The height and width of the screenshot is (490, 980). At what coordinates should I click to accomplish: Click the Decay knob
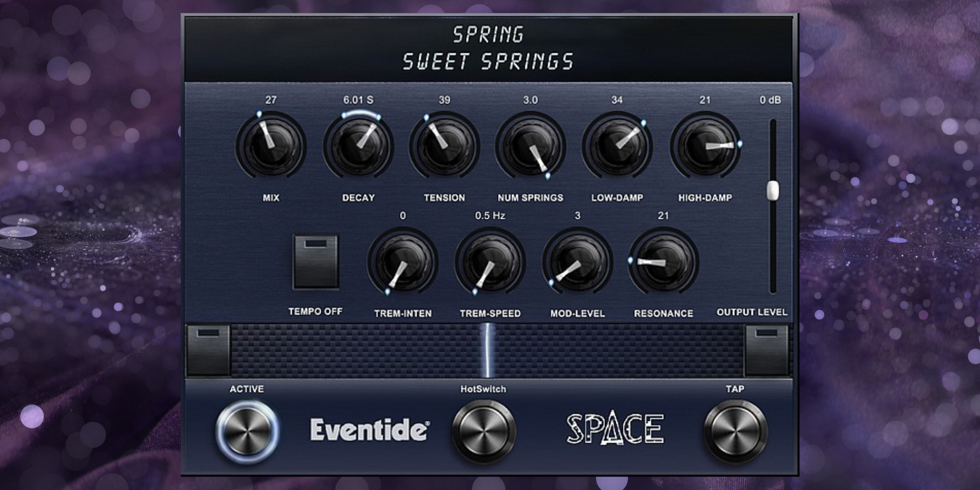pos(358,146)
